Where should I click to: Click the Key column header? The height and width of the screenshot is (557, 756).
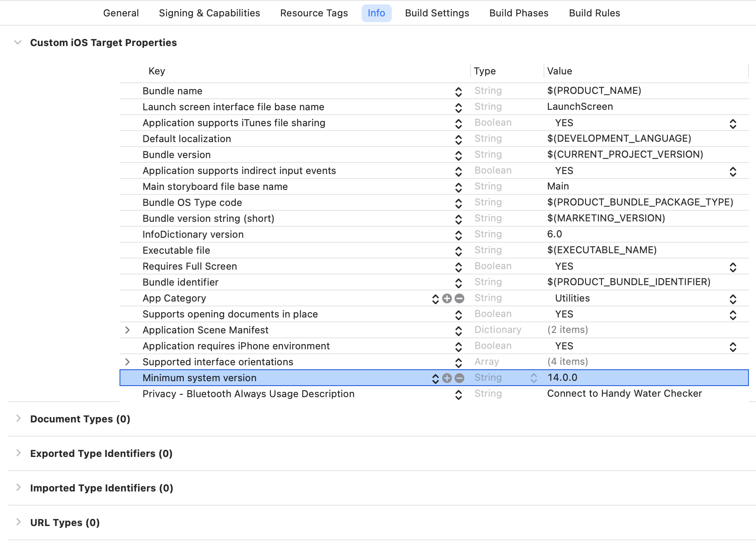pos(157,71)
